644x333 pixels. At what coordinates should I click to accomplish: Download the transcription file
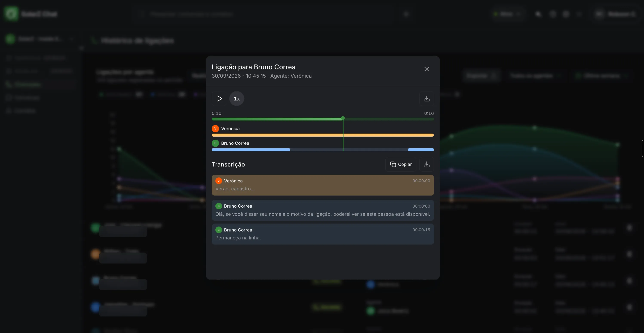click(426, 164)
